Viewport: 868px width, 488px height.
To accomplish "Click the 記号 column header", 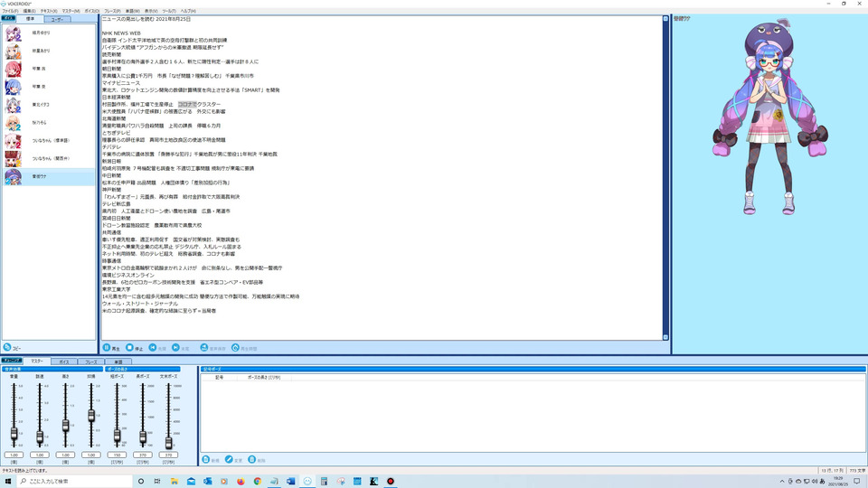I will (219, 378).
